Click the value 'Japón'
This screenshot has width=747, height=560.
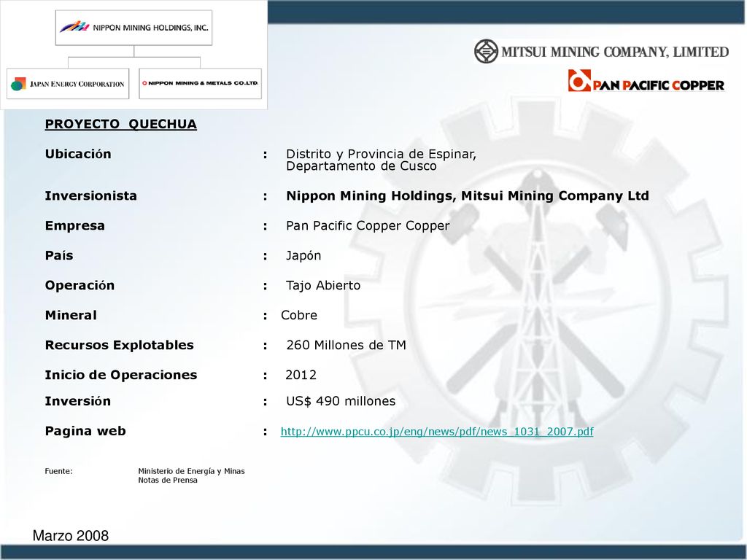coord(303,256)
